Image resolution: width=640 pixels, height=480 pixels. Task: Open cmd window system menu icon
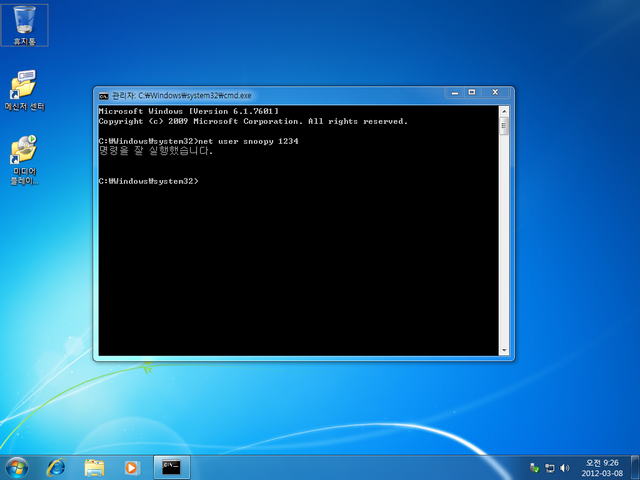[x=103, y=94]
